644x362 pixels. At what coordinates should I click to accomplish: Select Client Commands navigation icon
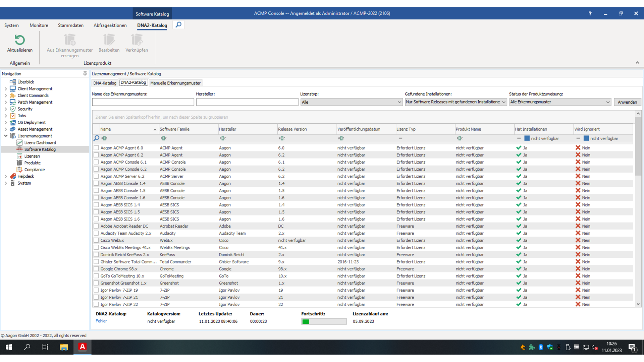13,96
